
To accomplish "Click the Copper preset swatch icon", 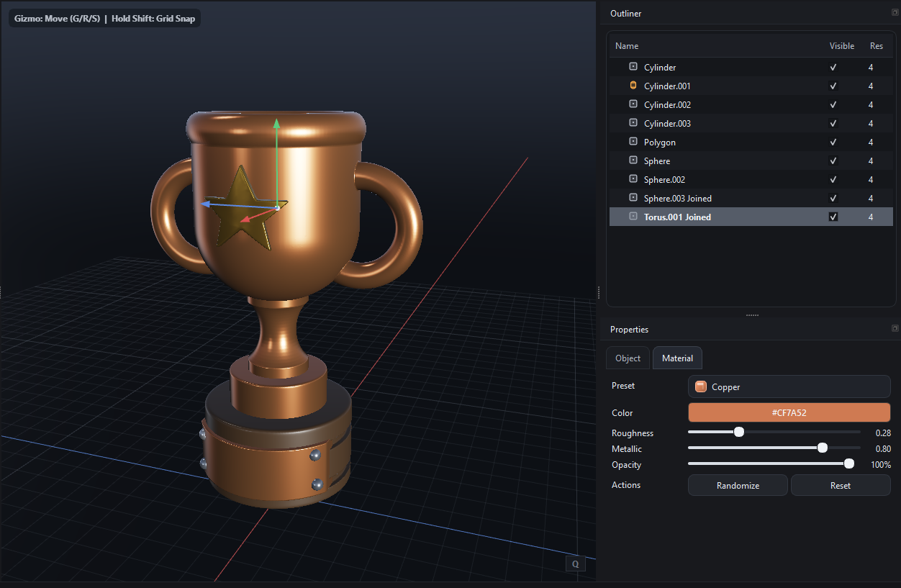I will pyautogui.click(x=700, y=386).
